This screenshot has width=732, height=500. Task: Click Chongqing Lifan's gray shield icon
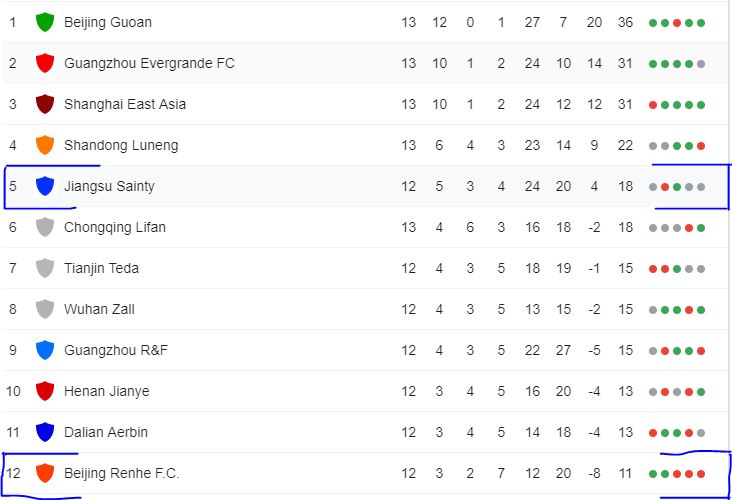pyautogui.click(x=44, y=227)
